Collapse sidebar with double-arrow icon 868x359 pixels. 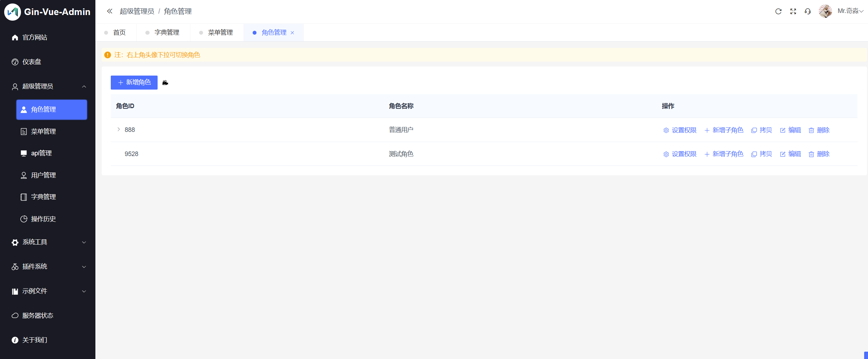110,11
